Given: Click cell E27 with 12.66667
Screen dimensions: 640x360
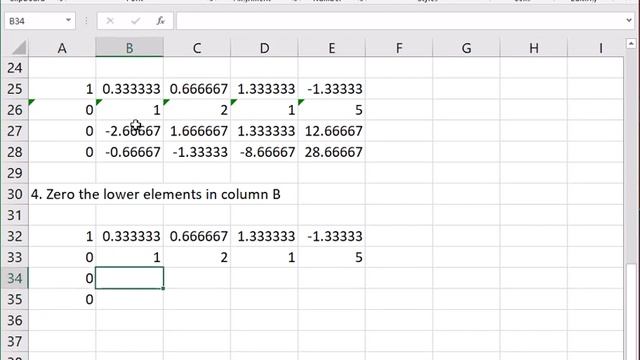Looking at the screenshot, I should [x=331, y=131].
